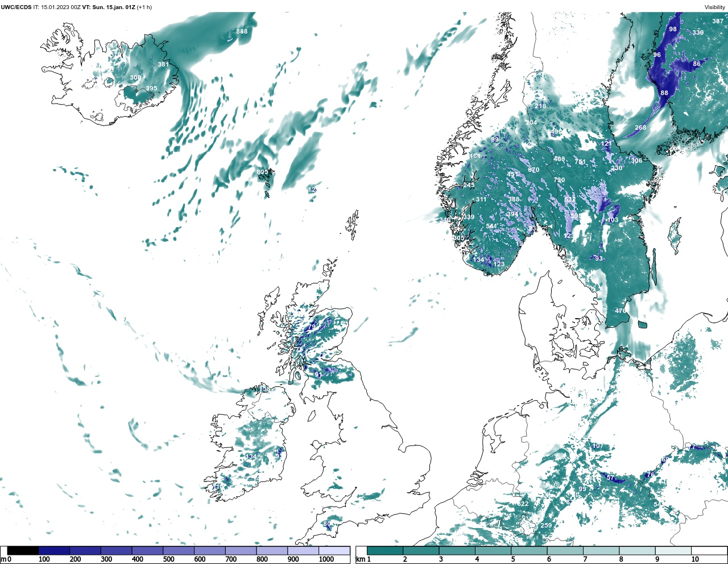
Task: Click the '(+1 h)' forecast offset text
Action: tap(144, 7)
